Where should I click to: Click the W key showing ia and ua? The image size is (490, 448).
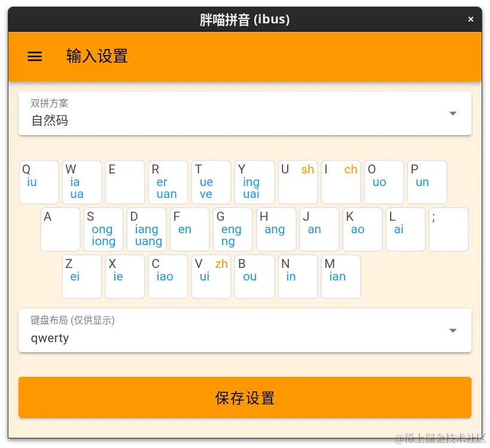pos(81,182)
